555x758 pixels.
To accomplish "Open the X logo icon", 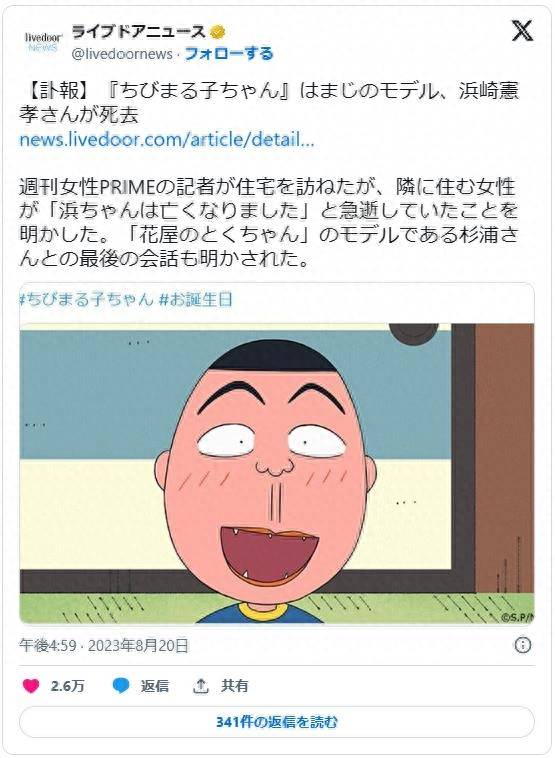I will (522, 31).
